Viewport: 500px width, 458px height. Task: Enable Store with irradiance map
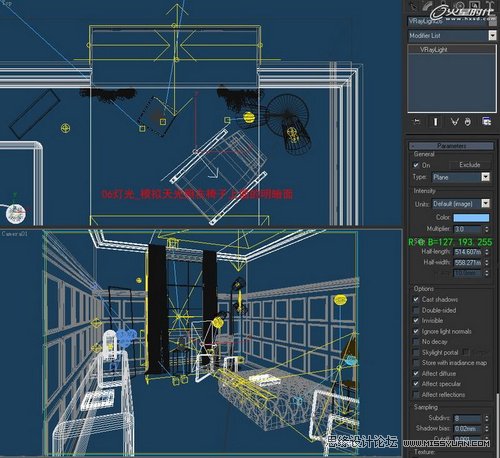pos(416,363)
